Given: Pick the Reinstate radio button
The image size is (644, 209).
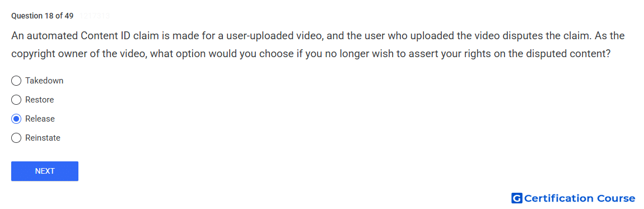Looking at the screenshot, I should (16, 138).
